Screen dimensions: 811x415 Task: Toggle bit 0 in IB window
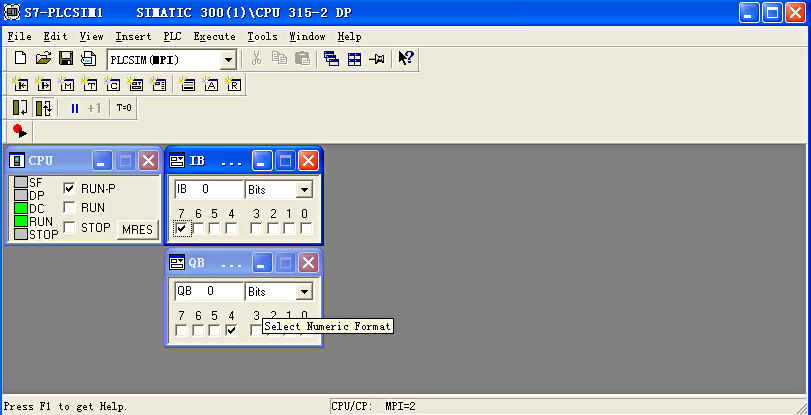(306, 228)
